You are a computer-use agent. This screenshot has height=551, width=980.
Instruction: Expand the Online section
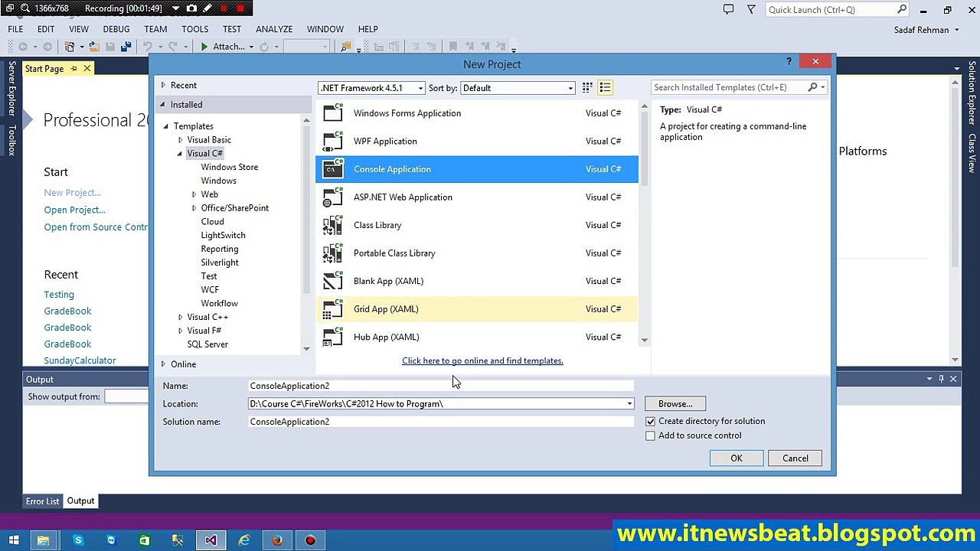163,364
